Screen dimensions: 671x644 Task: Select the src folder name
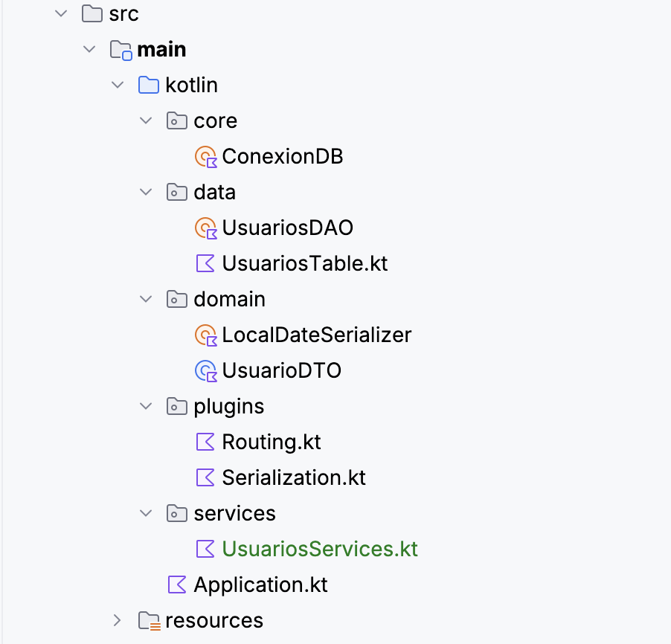(123, 14)
